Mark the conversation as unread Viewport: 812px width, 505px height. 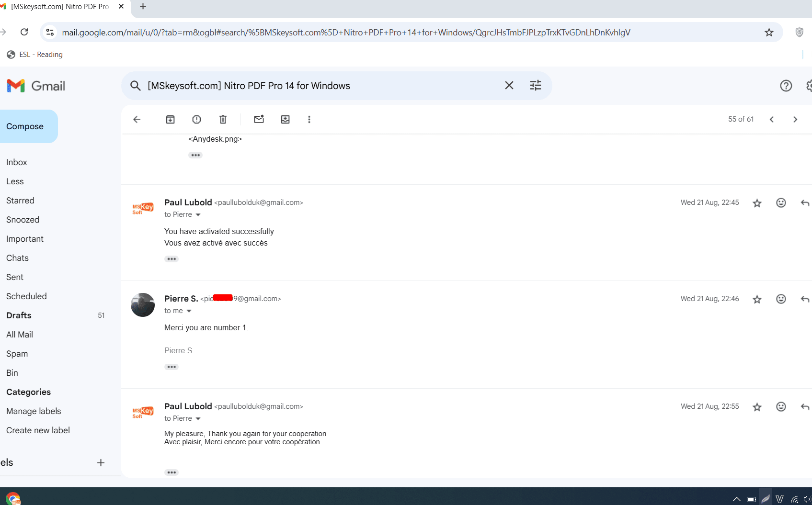pyautogui.click(x=259, y=120)
